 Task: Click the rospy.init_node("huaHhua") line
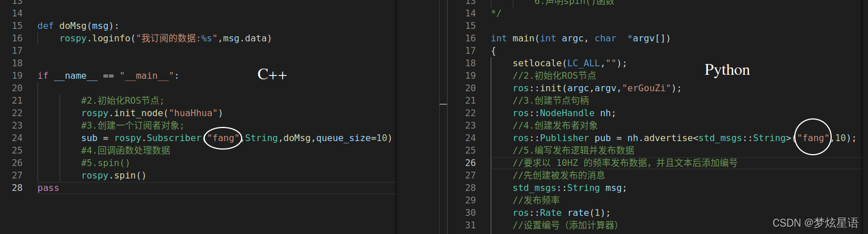coord(152,113)
